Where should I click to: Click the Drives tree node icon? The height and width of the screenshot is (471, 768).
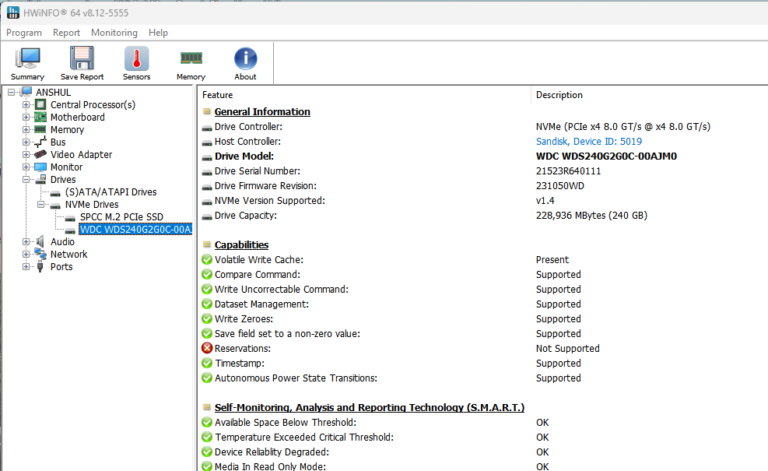click(41, 179)
